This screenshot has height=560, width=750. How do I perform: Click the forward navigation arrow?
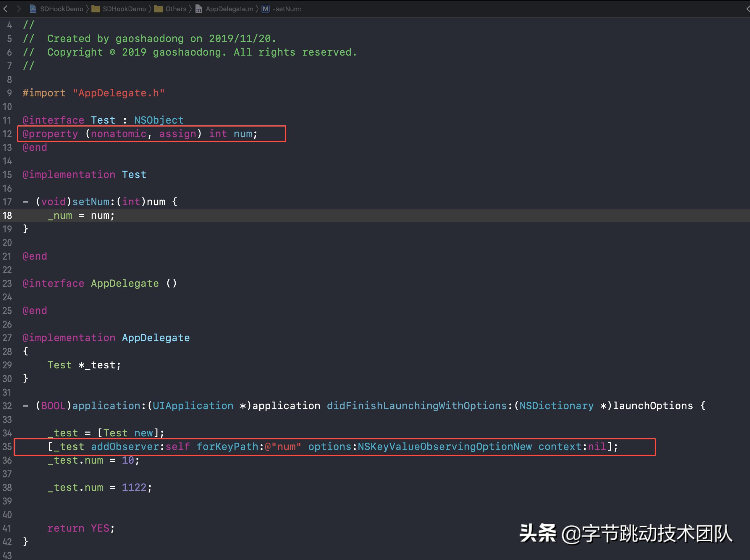click(x=19, y=9)
